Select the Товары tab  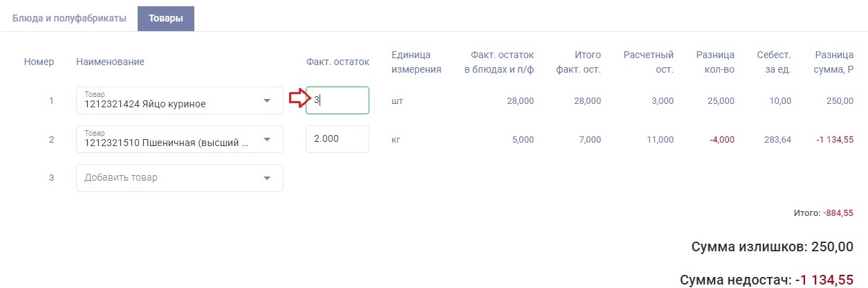point(166,19)
